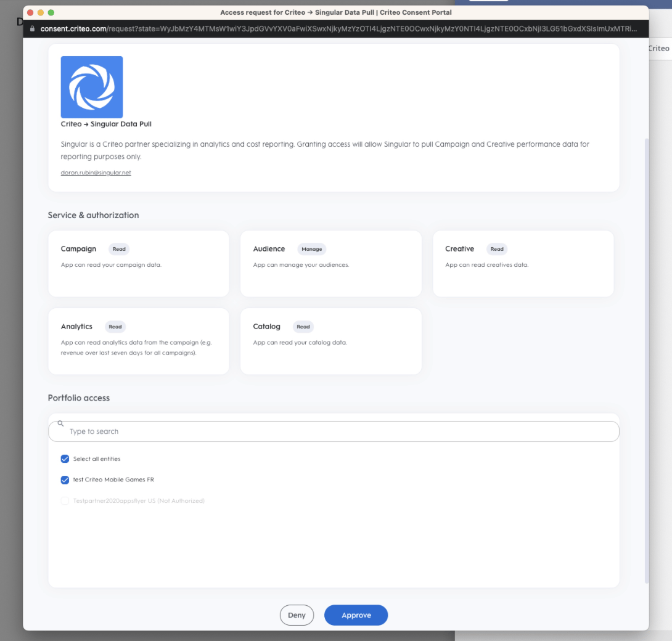Click the Read badge on Catalog card
The width and height of the screenshot is (672, 641).
(303, 327)
